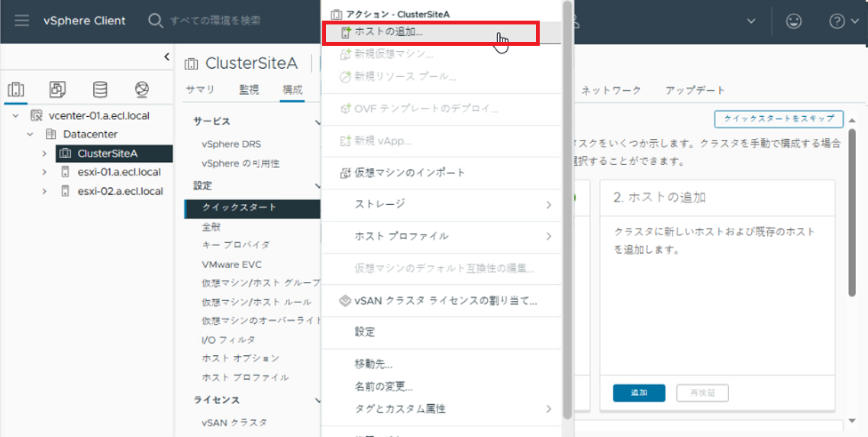Collapse the 設定 section
This screenshot has width=868, height=437.
318,186
